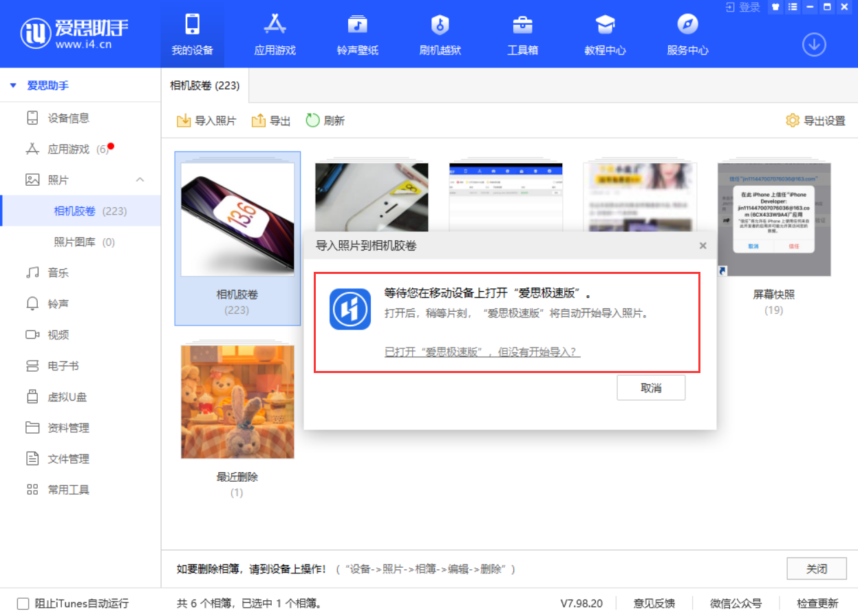
Task: Click the 微信公众号 status bar link
Action: 736,604
